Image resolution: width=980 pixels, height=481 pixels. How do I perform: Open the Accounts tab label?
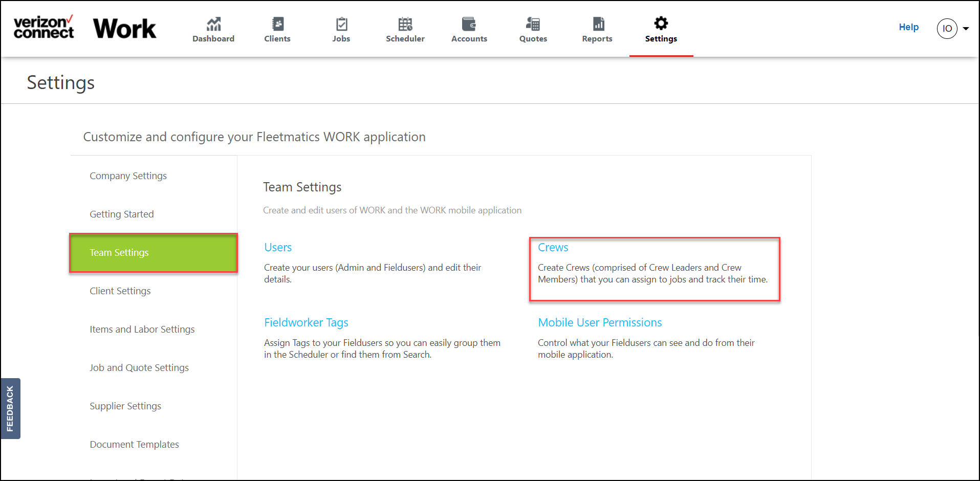click(469, 39)
